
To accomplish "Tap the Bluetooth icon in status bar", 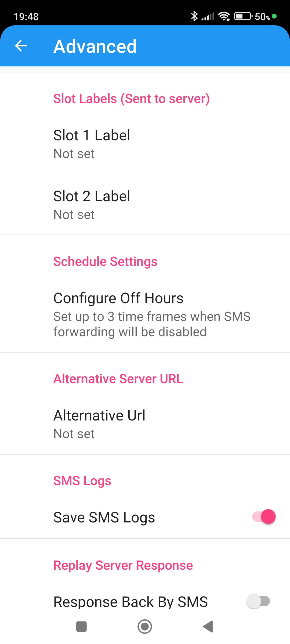I will click(194, 16).
